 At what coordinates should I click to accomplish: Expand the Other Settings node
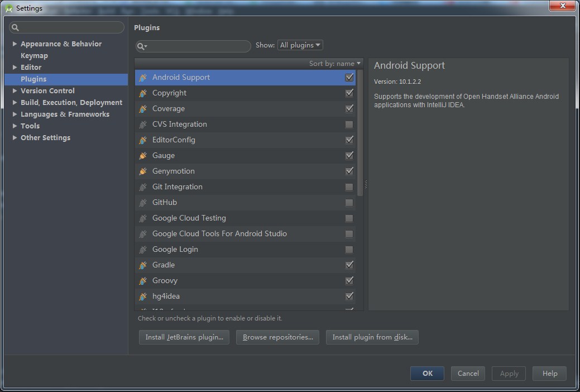(15, 138)
